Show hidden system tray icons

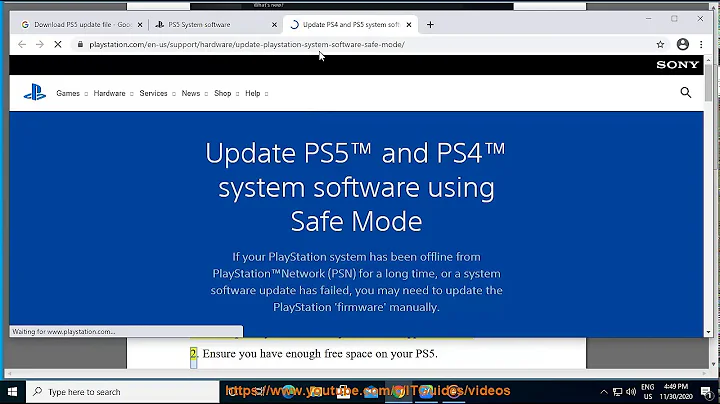[604, 392]
